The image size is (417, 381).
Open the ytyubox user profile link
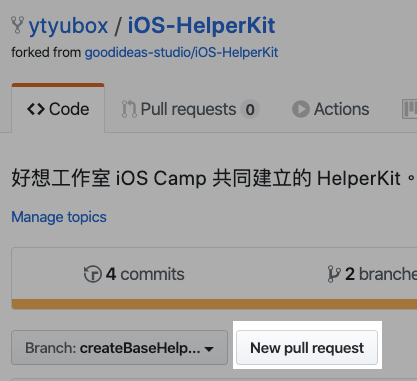[x=68, y=26]
